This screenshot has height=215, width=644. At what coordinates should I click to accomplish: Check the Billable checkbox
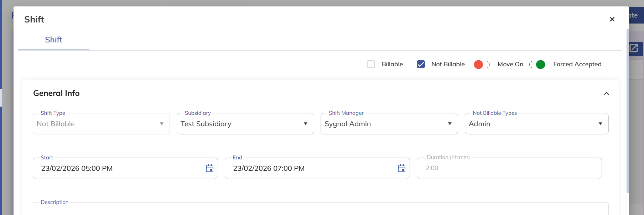pos(371,64)
